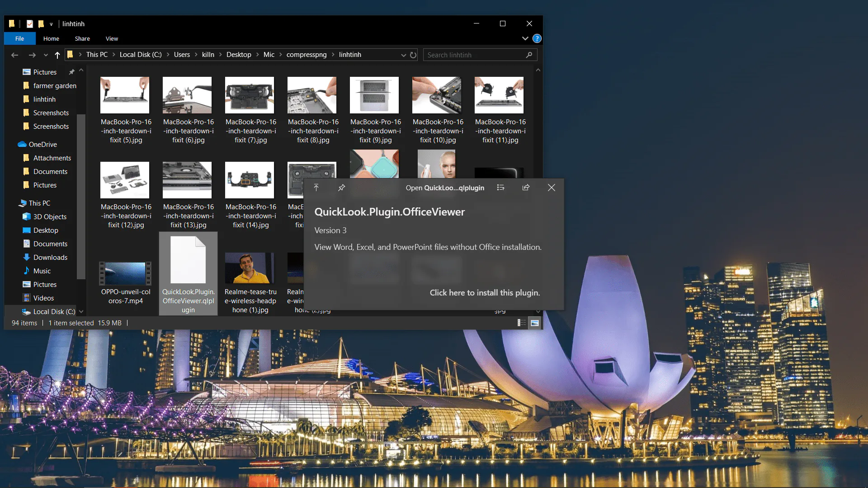Select Videos in navigation pane

tap(43, 298)
